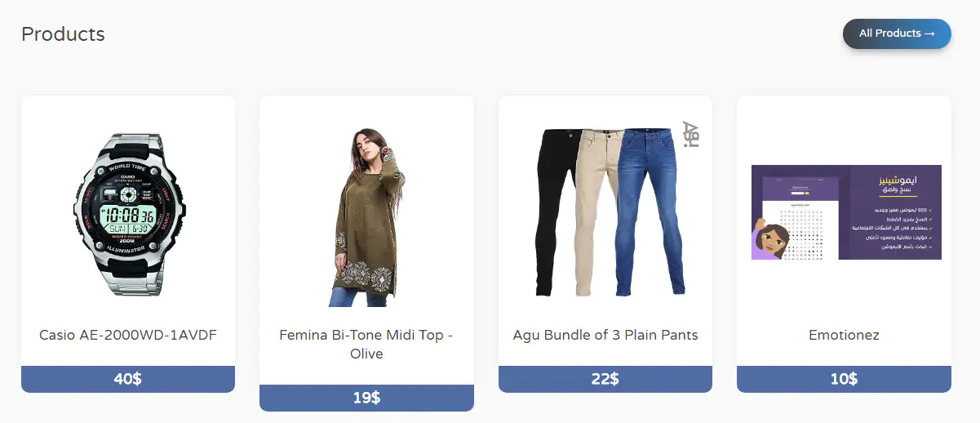Viewport: 980px width, 423px height.
Task: Click the digital display on the Casio watch
Action: pos(128,216)
